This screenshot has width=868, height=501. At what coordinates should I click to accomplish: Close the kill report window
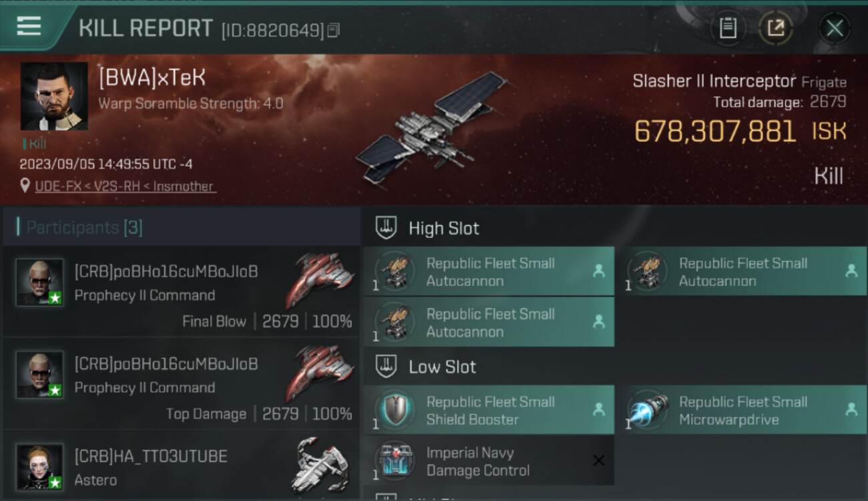835,28
